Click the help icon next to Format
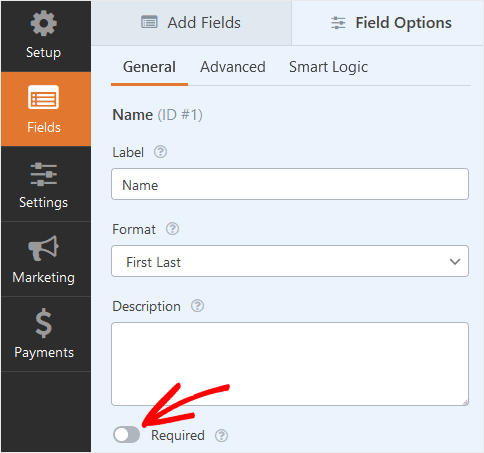This screenshot has width=484, height=453. pyautogui.click(x=172, y=229)
